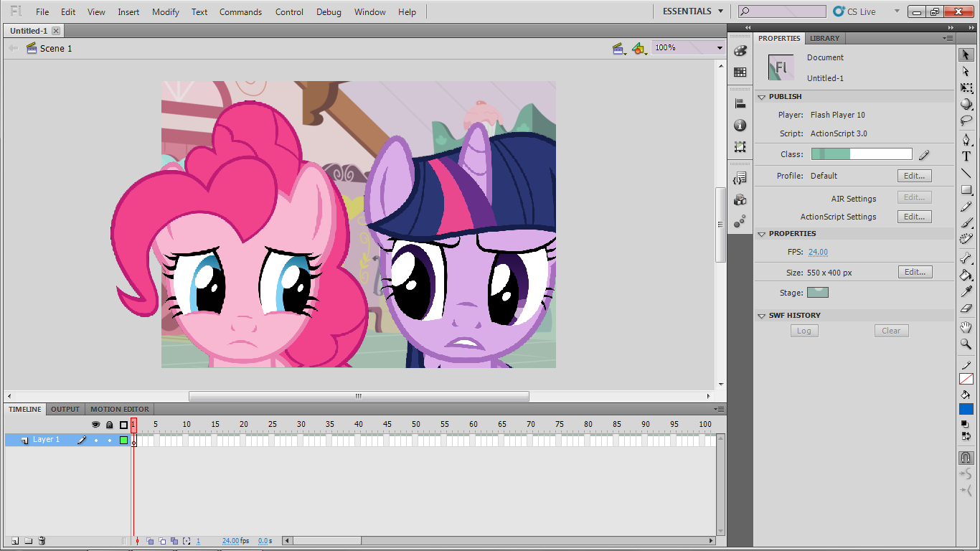
Task: Select the Hand tool
Action: 966,327
